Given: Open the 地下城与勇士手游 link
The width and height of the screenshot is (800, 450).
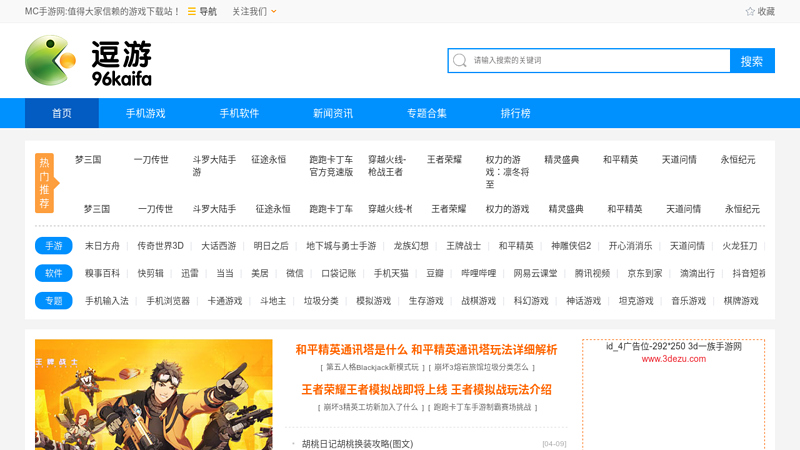Looking at the screenshot, I should click(x=341, y=246).
